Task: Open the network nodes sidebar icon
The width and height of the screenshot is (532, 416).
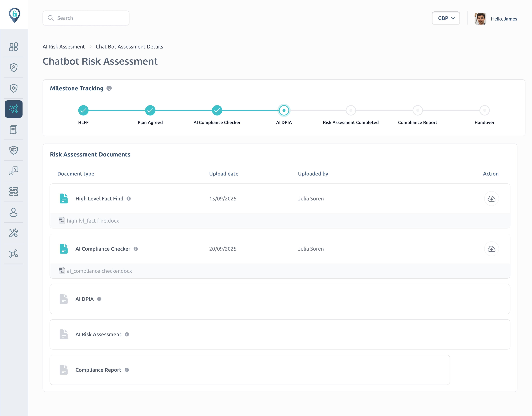Action: (14, 254)
